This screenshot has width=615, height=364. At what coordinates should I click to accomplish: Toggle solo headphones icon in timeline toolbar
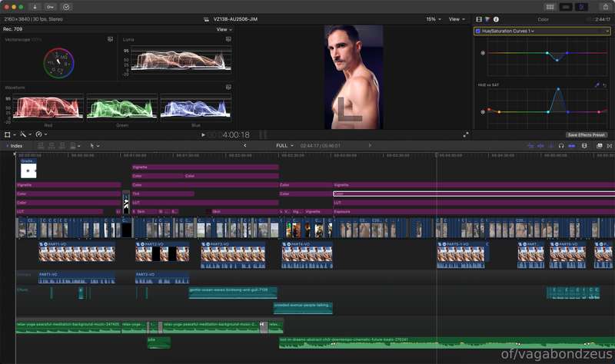coord(561,146)
